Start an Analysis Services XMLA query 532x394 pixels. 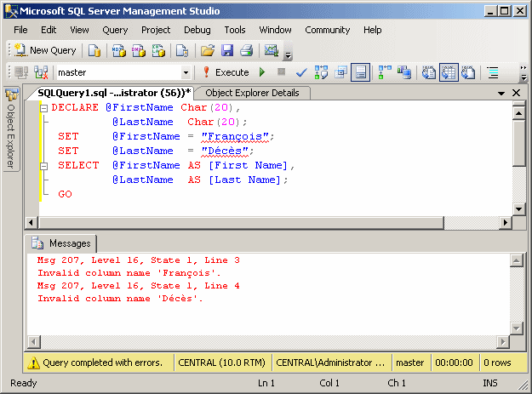pyautogui.click(x=158, y=50)
